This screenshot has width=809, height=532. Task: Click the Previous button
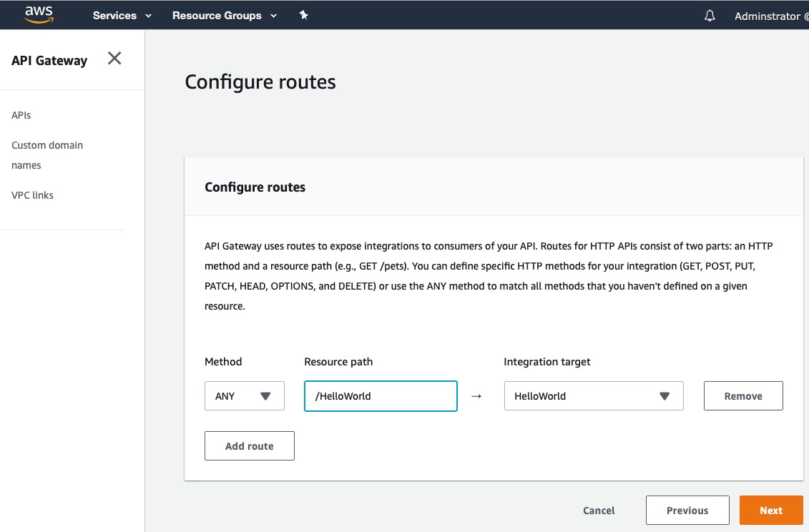coord(687,511)
